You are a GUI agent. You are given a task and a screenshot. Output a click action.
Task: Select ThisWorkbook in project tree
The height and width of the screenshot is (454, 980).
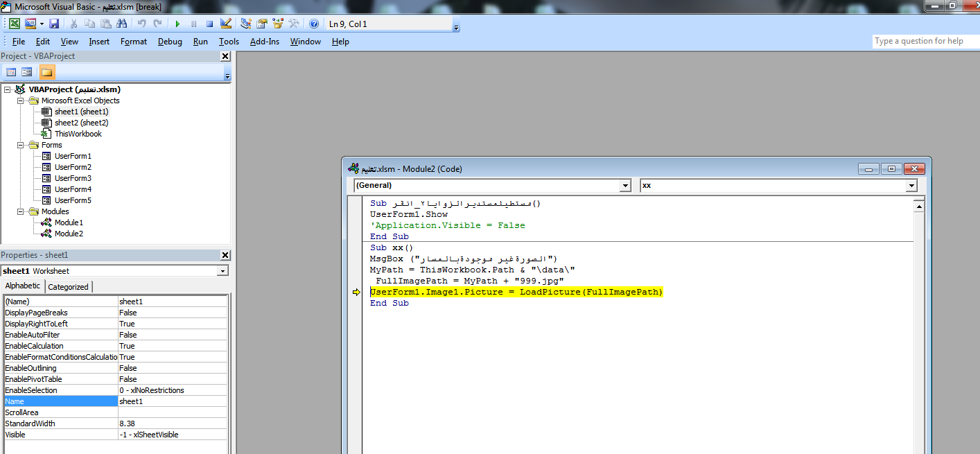78,134
